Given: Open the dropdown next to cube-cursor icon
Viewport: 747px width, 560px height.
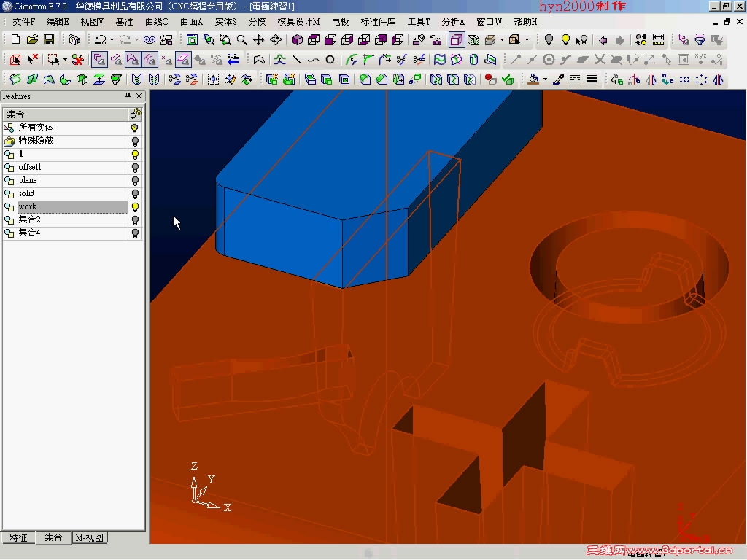Looking at the screenshot, I should (527, 40).
